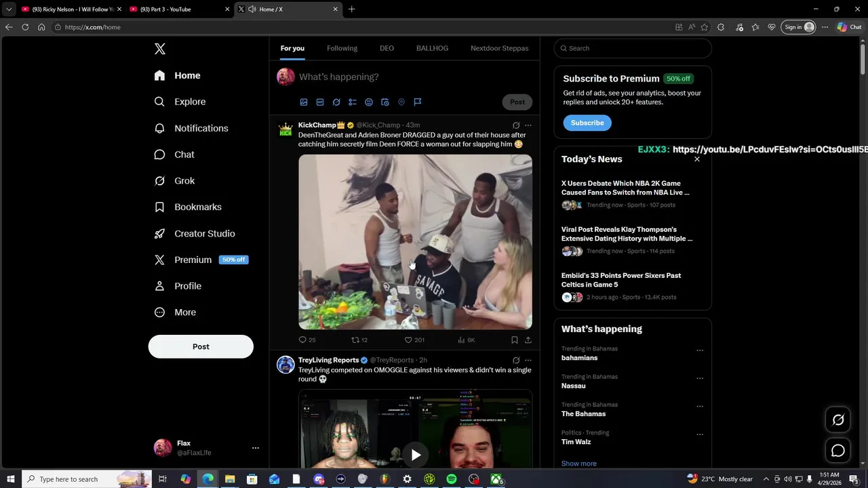Image resolution: width=868 pixels, height=488 pixels.
Task: Open options for Tim Walz trend
Action: [700, 434]
